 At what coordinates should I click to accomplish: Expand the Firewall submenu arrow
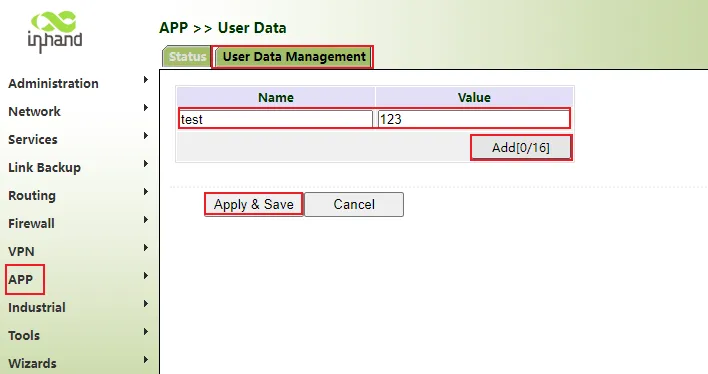point(145,220)
